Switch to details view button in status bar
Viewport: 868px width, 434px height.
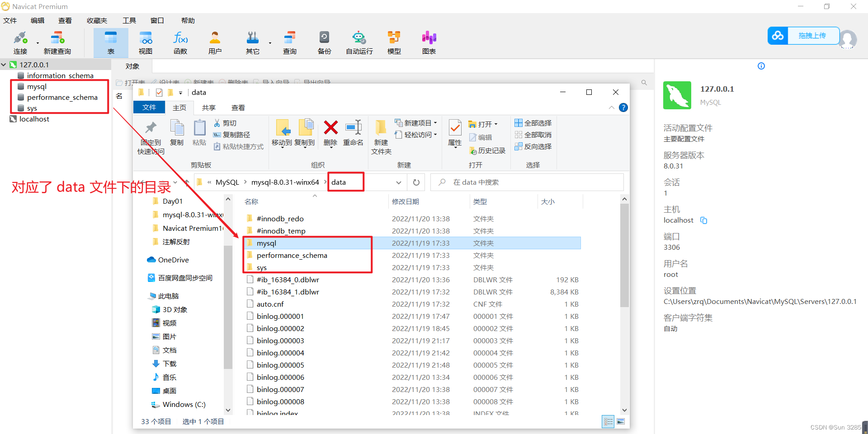click(609, 421)
